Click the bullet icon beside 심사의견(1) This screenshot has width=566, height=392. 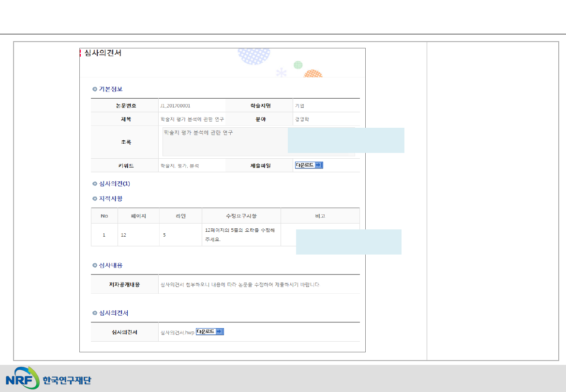click(95, 184)
